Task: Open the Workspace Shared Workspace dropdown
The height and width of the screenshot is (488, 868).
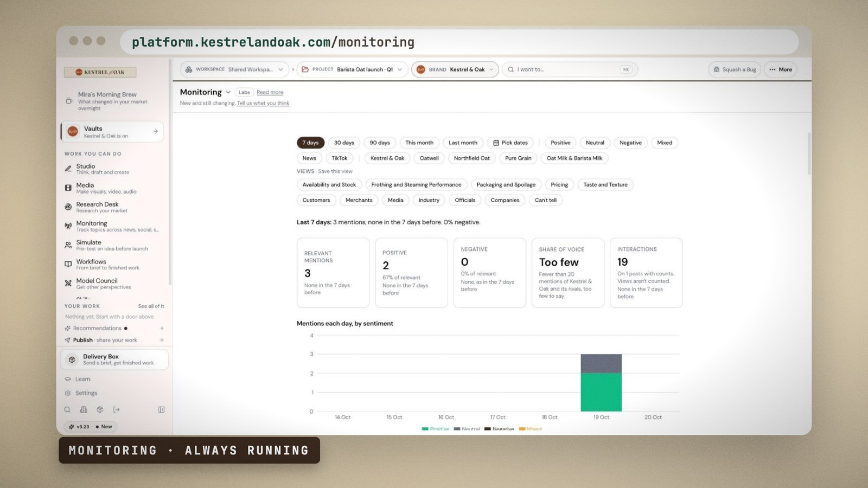Action: (234, 69)
